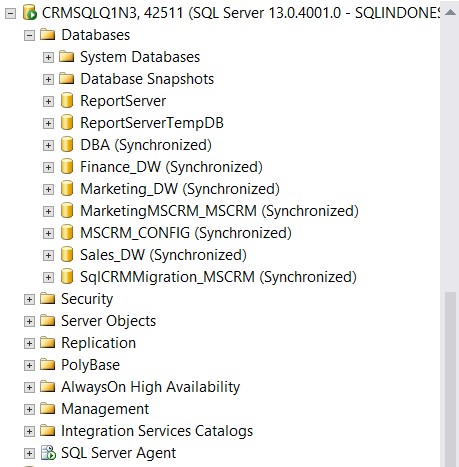Click the DBA database cylinder icon
This screenshot has width=459, height=467.
click(67, 145)
